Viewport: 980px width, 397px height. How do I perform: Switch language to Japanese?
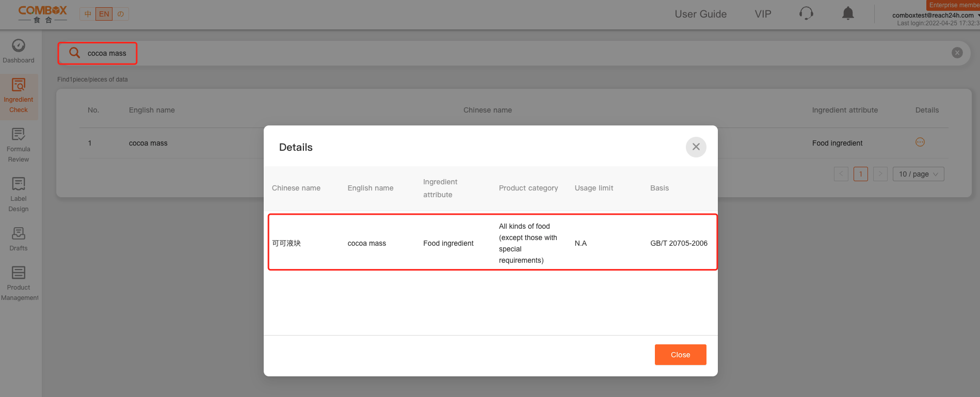click(x=121, y=14)
